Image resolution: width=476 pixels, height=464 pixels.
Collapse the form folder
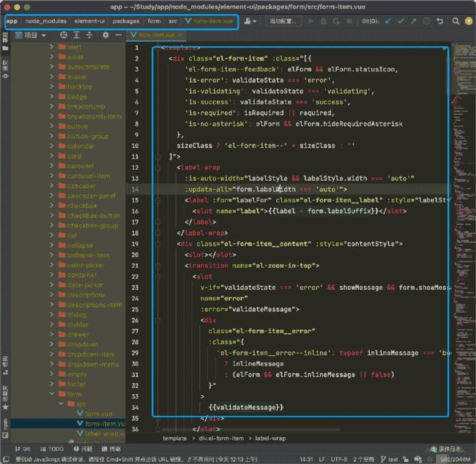pyautogui.click(x=51, y=394)
